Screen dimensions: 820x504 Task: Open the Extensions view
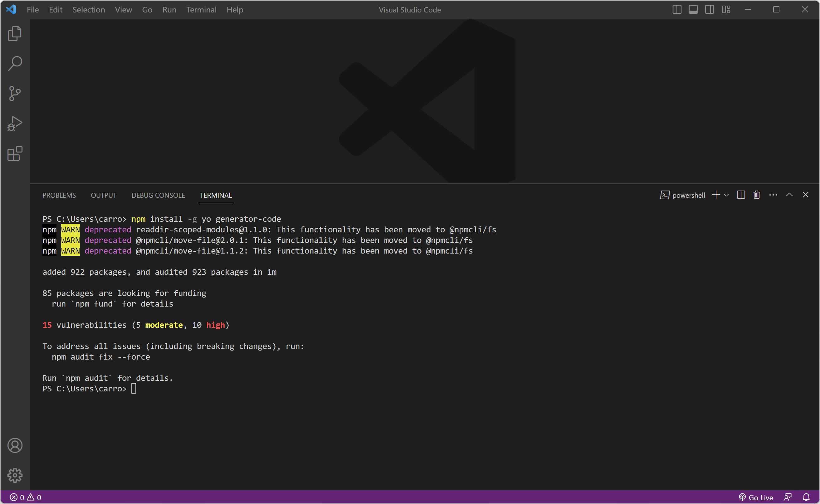click(15, 154)
